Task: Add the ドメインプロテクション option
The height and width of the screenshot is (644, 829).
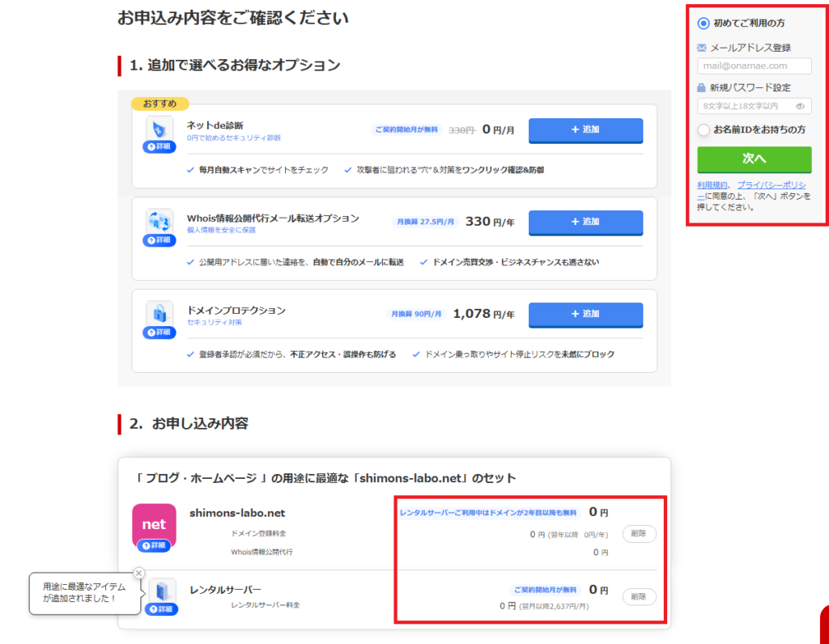Action: 585,314
